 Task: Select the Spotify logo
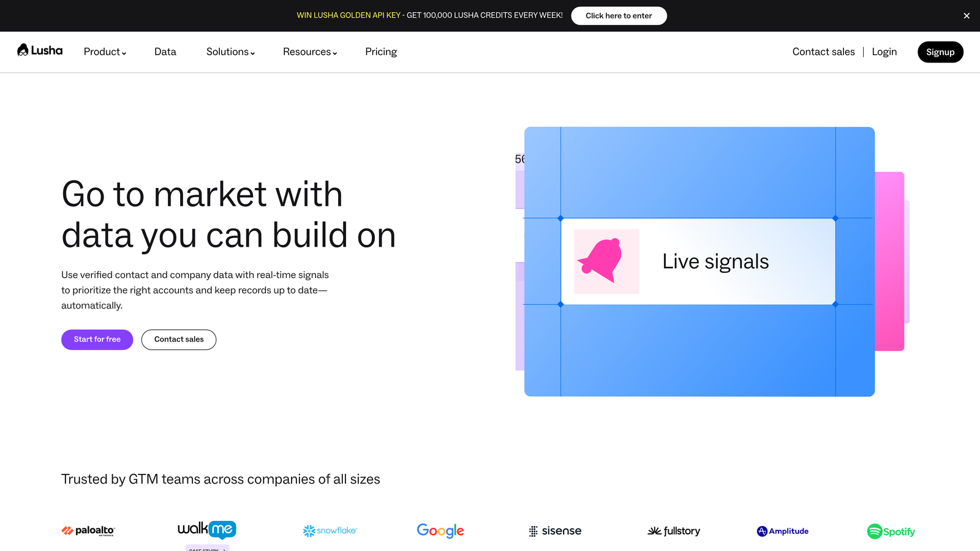coord(891,530)
